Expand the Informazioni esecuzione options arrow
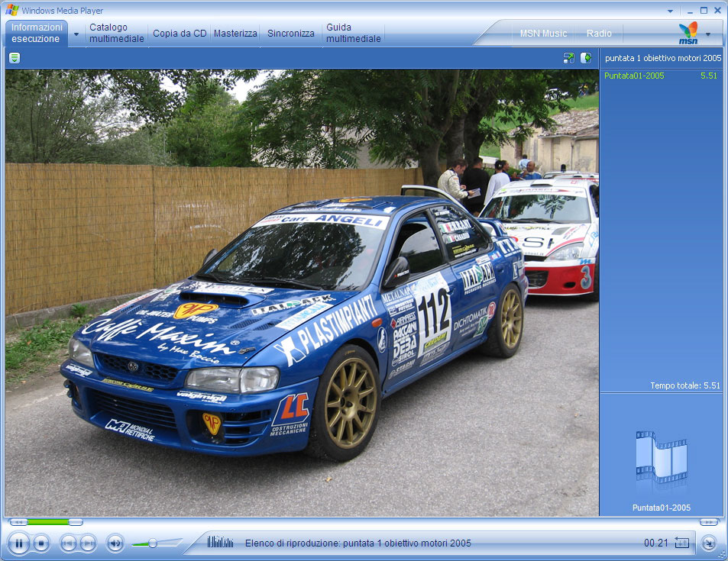Viewport: 728px width, 561px height. coord(76,34)
